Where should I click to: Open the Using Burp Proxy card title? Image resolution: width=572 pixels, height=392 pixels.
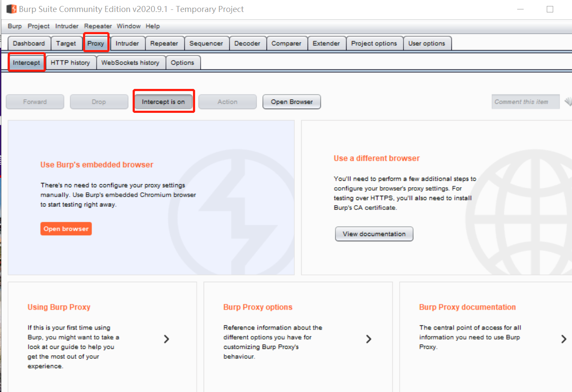click(59, 307)
